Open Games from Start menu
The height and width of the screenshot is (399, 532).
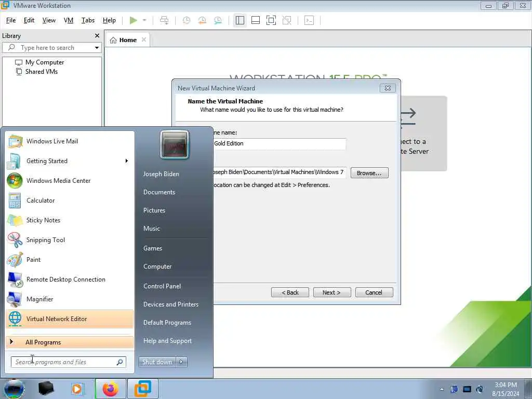point(153,248)
